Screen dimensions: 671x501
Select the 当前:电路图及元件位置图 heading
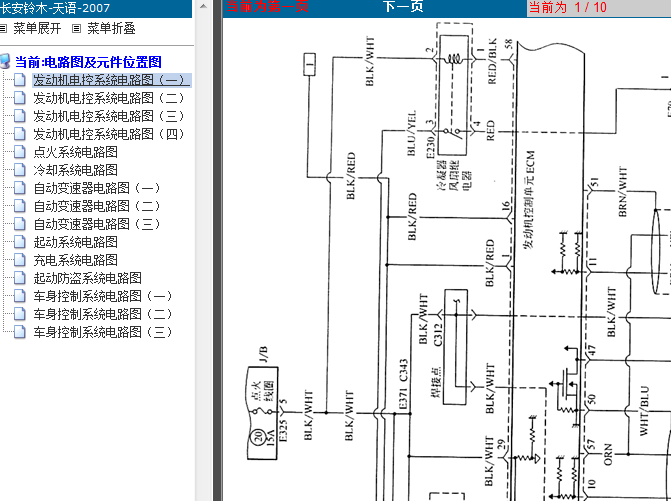coord(88,62)
